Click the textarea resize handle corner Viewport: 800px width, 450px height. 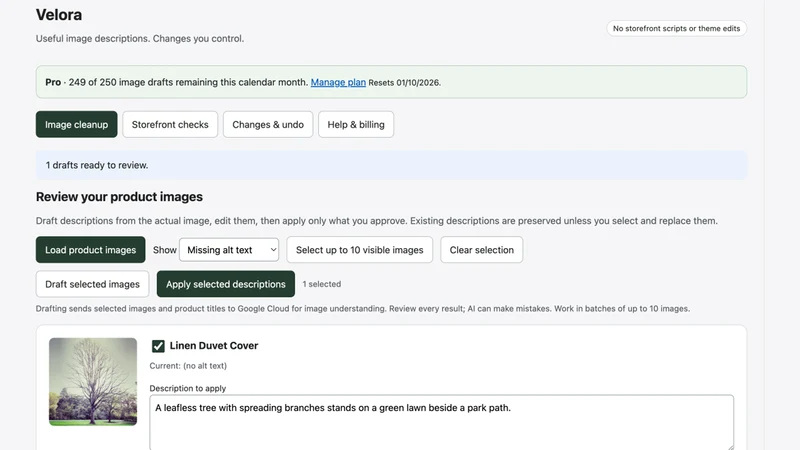point(730,446)
